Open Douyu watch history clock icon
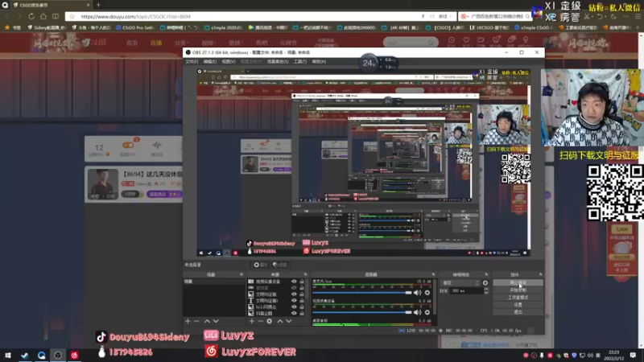This screenshot has width=644, height=362. [x=452, y=40]
